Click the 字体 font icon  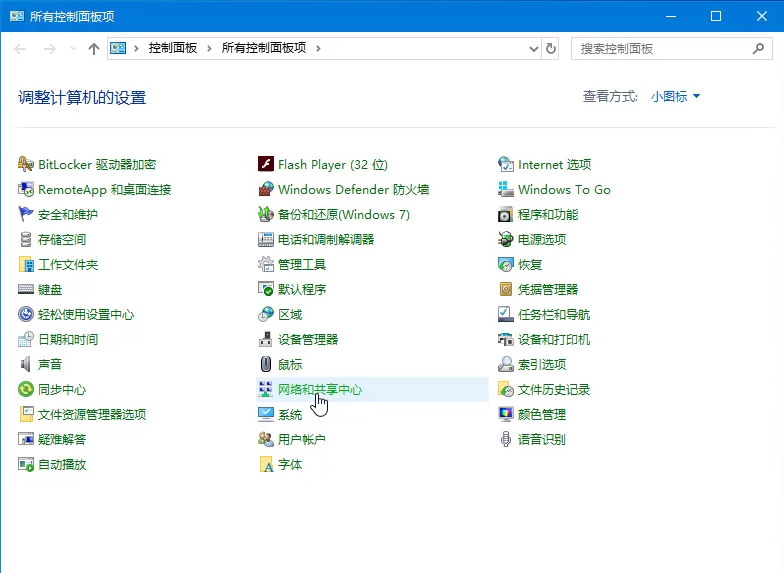click(x=266, y=464)
